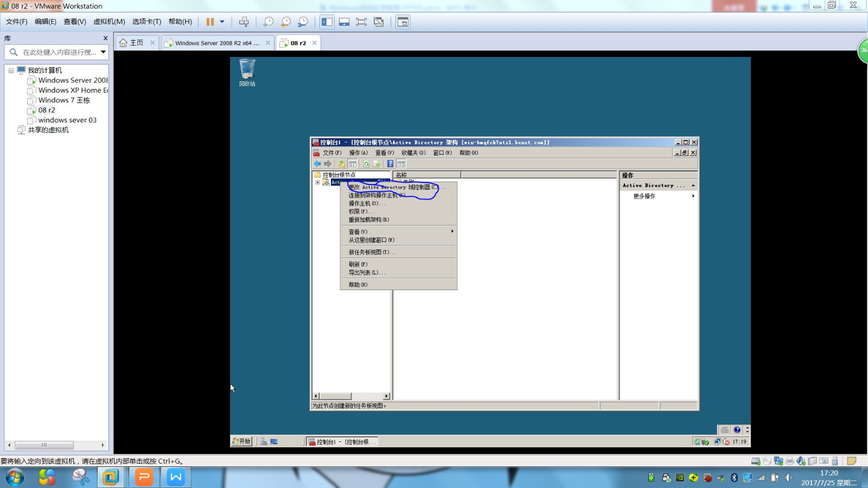Image resolution: width=868 pixels, height=488 pixels.
Task: Expand 查看(V) submenu in context menu
Action: pyautogui.click(x=399, y=232)
